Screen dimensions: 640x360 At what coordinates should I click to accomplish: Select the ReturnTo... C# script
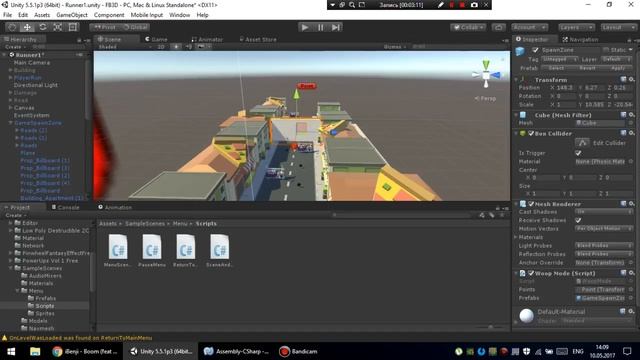pyautogui.click(x=185, y=251)
